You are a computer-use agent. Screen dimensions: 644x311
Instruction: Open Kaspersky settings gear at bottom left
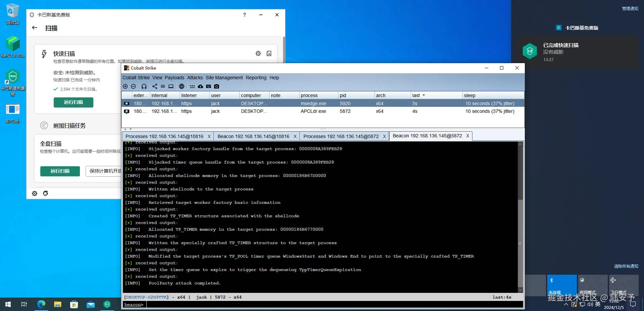point(35,193)
